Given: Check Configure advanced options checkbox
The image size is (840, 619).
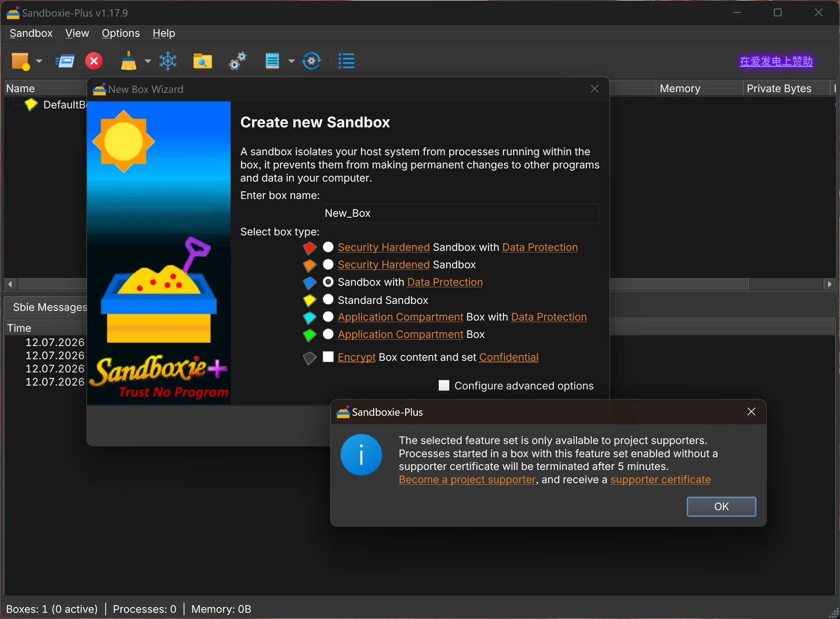Looking at the screenshot, I should 444,385.
